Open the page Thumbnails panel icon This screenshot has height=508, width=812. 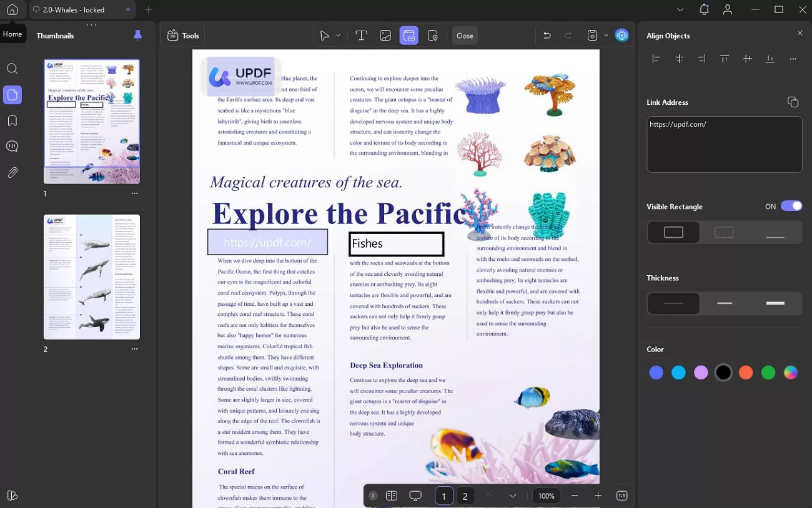pyautogui.click(x=12, y=95)
